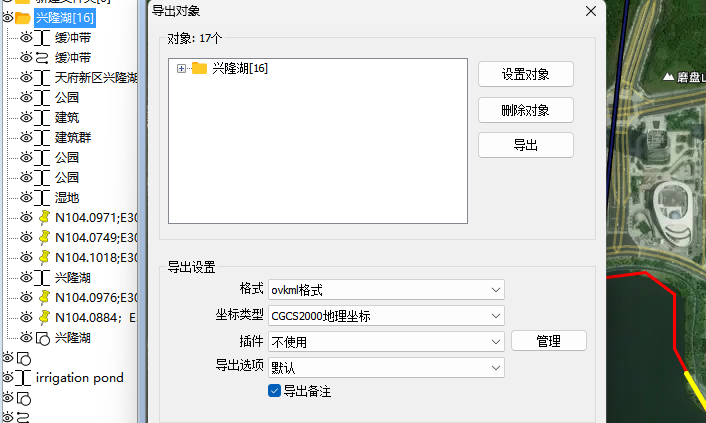Hide the 建筑群 layer using its eye icon
The width and height of the screenshot is (706, 423).
[x=26, y=137]
